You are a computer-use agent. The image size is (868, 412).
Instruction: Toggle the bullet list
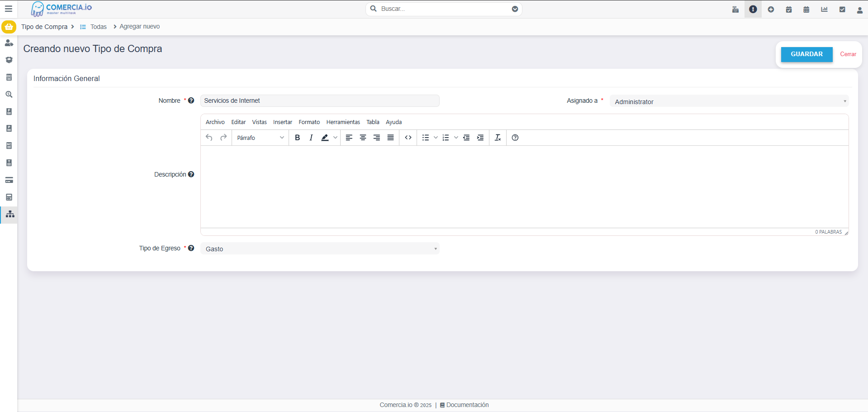tap(426, 138)
